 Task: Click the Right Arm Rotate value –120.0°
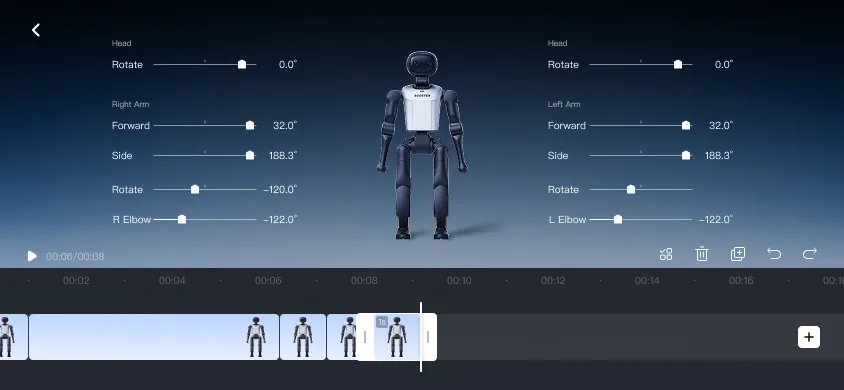280,189
